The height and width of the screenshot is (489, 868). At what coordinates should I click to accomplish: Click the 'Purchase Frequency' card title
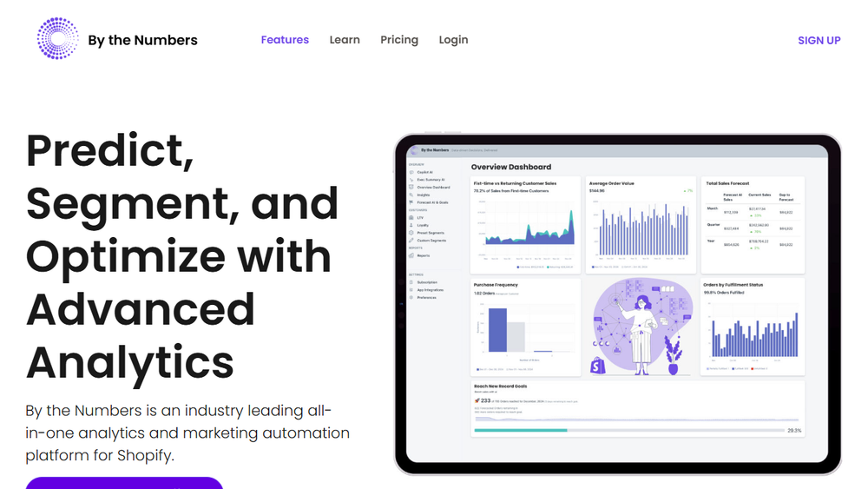[496, 285]
